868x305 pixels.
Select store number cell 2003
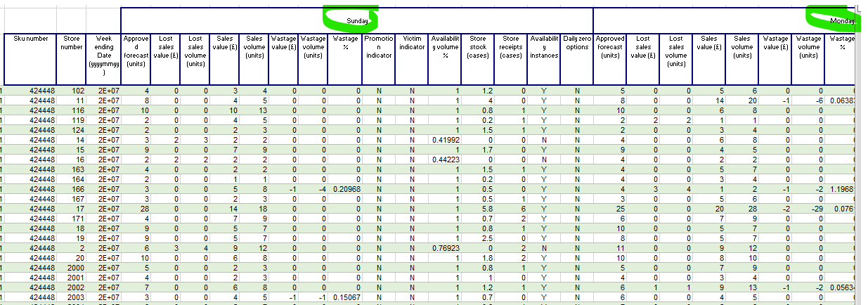[x=70, y=297]
